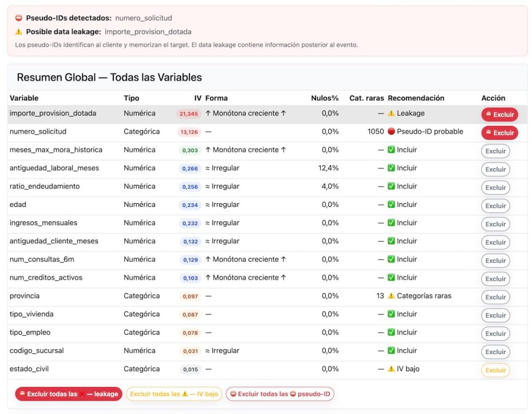Click the warning icon beside Posible data leakage

click(x=19, y=32)
